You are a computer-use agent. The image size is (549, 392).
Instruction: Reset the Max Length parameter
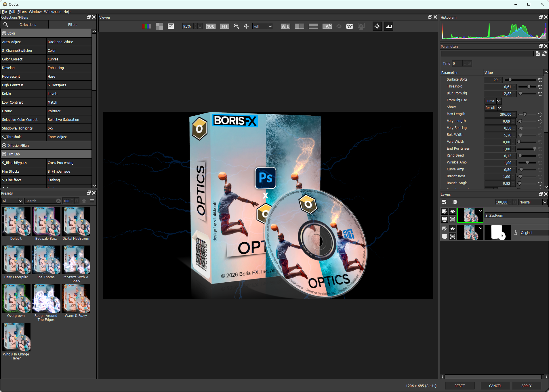coord(540,115)
